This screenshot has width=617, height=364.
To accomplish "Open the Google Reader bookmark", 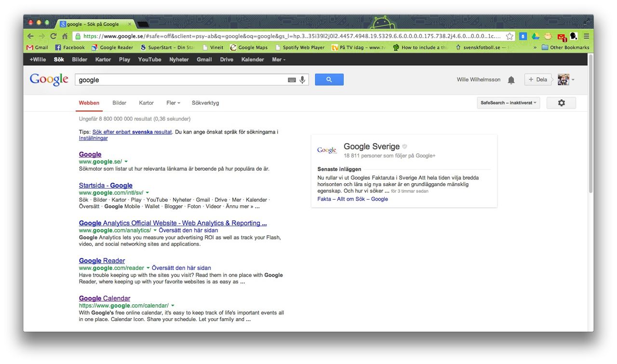I will pyautogui.click(x=112, y=47).
